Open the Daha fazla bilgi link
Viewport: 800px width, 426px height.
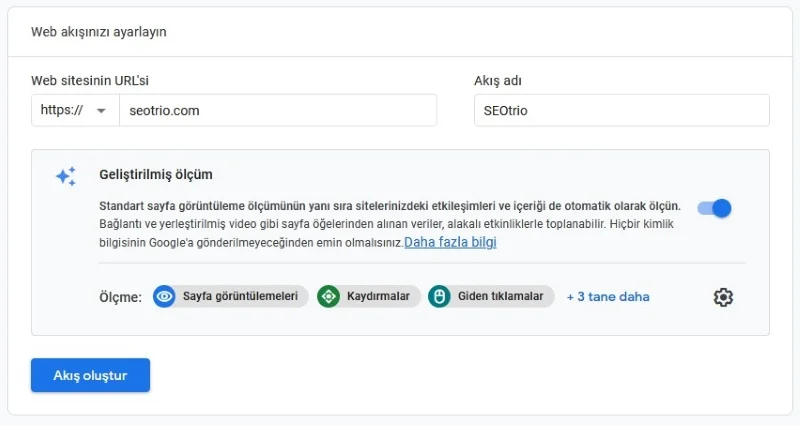450,242
